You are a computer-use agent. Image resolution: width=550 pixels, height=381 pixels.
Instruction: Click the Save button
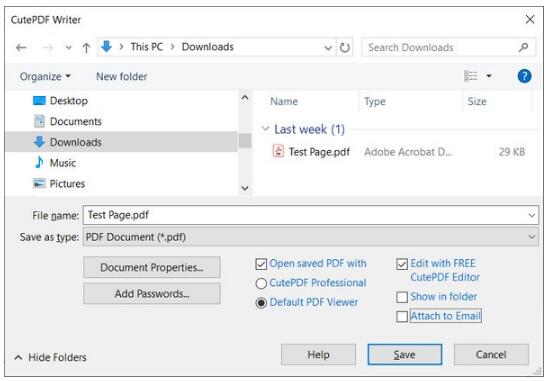(405, 354)
